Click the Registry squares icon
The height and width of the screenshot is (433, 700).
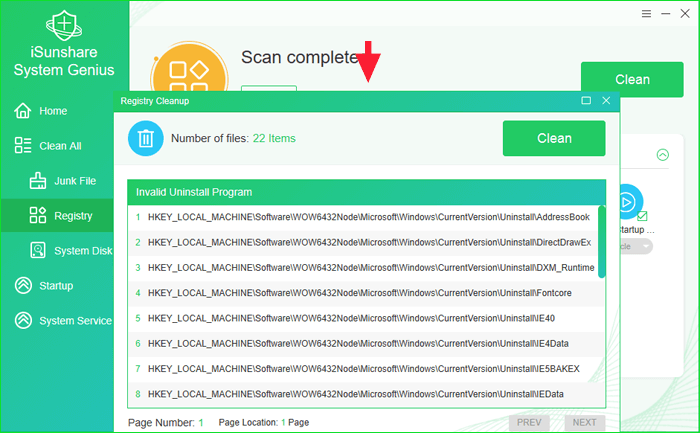coord(38,215)
